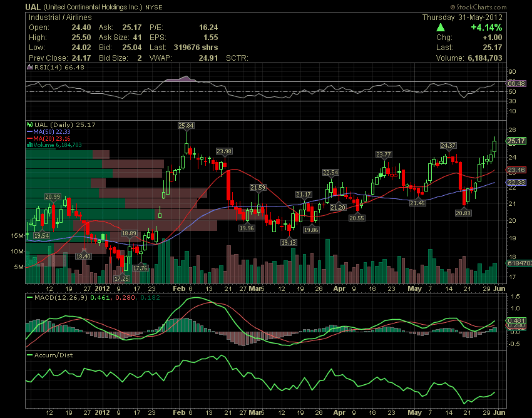Click the Ask Size value 41
Viewport: 532px width, 418px height.
coord(138,38)
